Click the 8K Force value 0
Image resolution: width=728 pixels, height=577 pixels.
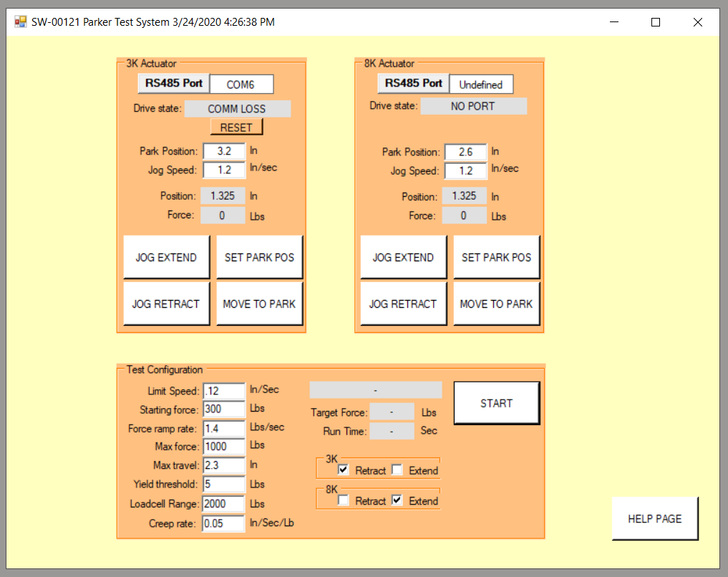(465, 215)
